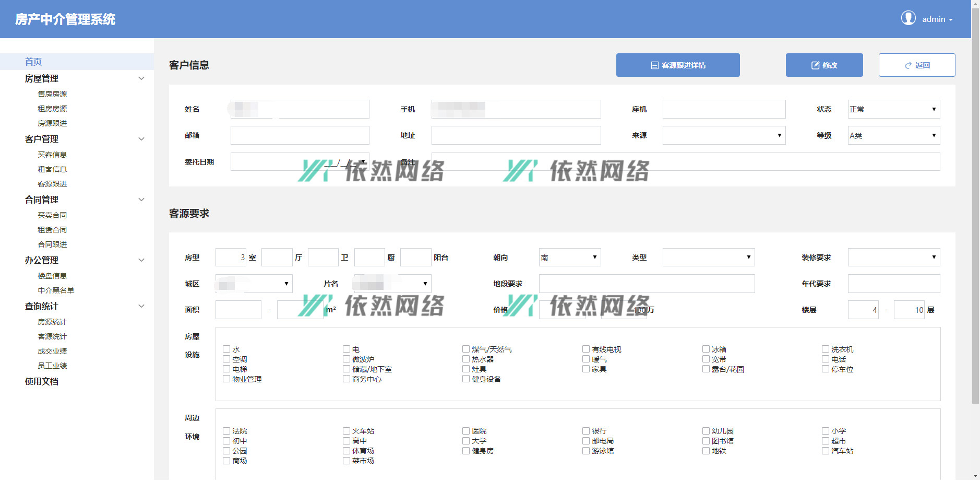
Task: Check the 空调 facility checkbox
Action: click(226, 359)
